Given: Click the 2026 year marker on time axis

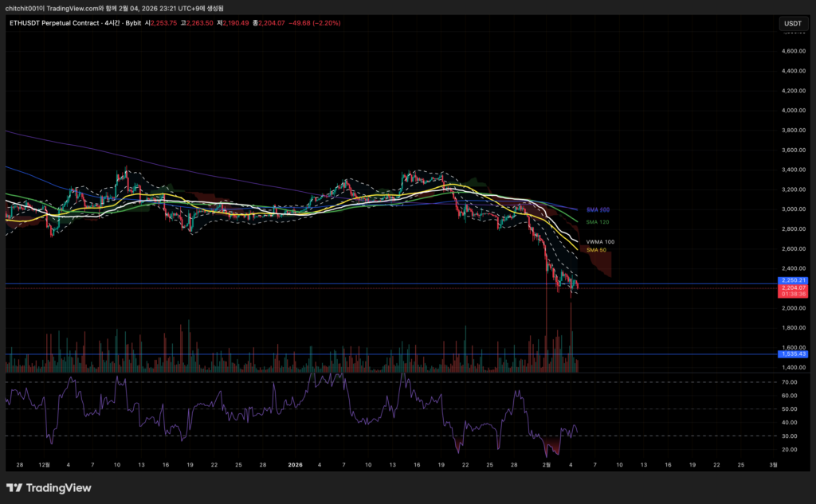Looking at the screenshot, I should (x=295, y=464).
